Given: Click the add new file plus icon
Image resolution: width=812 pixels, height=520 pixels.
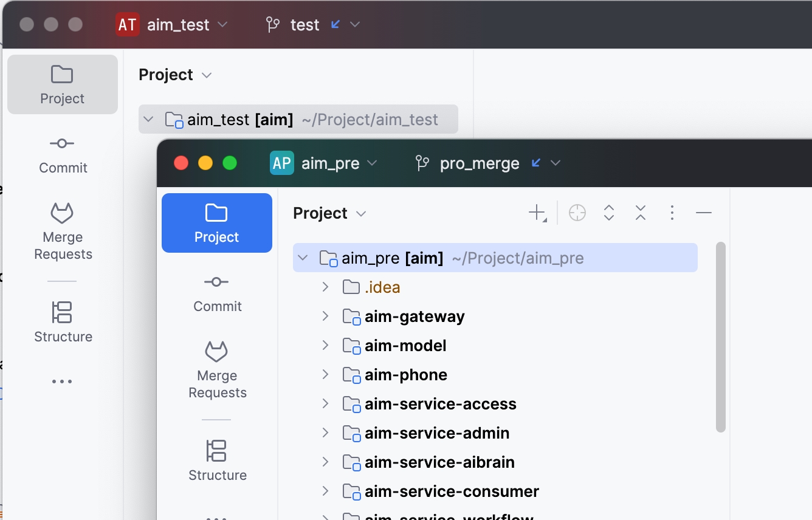Looking at the screenshot, I should point(537,213).
